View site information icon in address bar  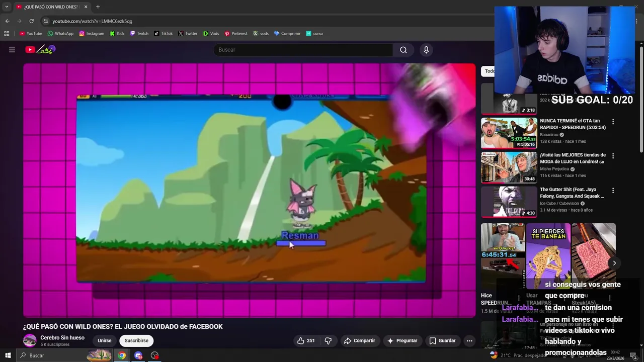point(46,21)
